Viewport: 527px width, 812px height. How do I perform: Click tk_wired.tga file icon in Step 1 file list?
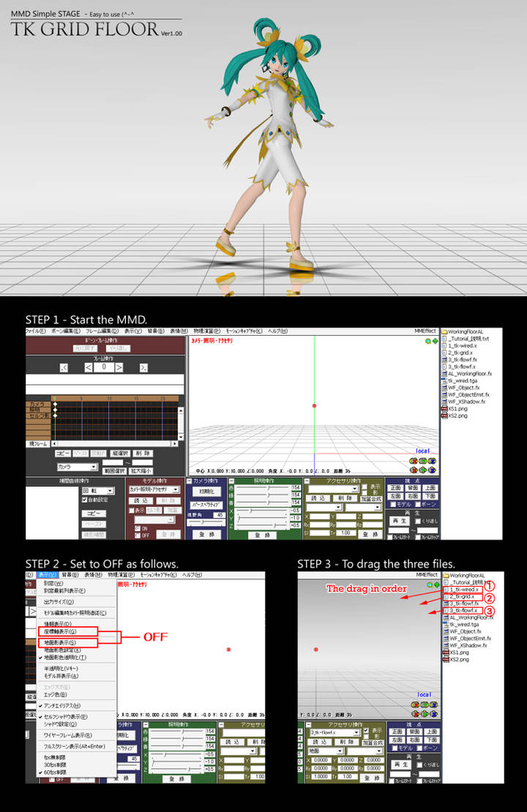click(x=444, y=380)
